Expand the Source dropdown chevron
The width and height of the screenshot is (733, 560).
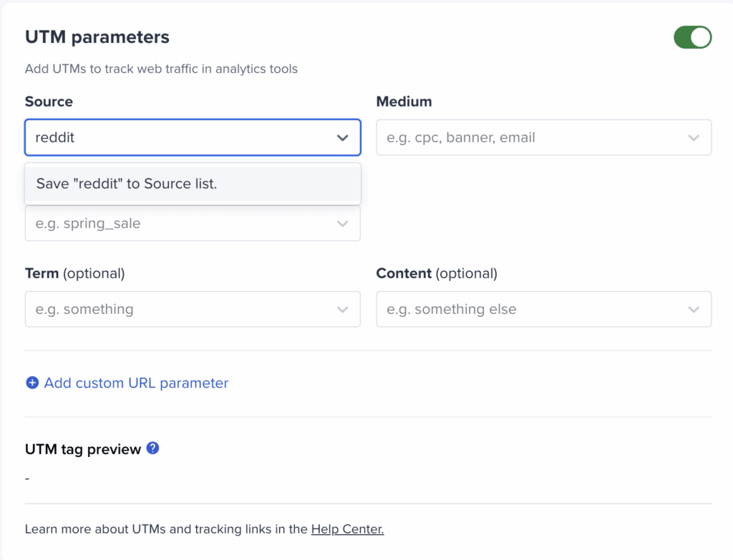342,137
